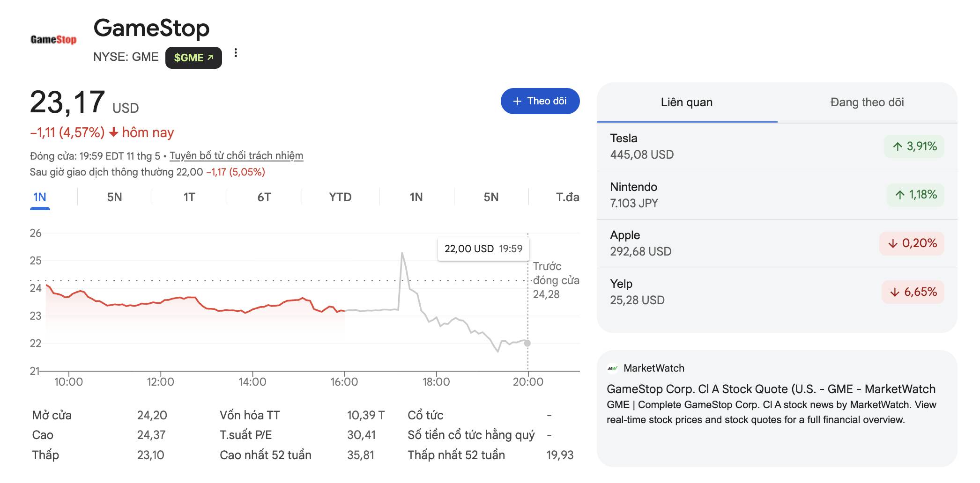980x483 pixels.
Task: Select the YTD range tab
Action: (x=340, y=198)
